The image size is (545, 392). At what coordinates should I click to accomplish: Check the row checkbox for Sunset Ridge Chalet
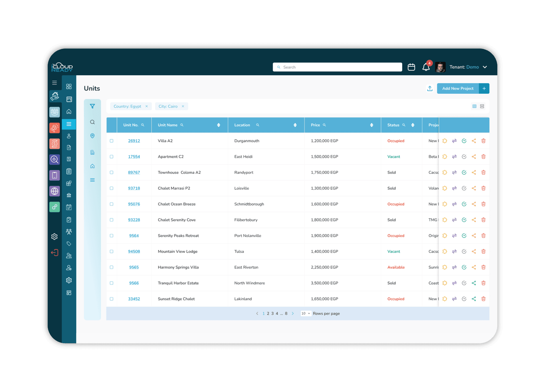111,299
